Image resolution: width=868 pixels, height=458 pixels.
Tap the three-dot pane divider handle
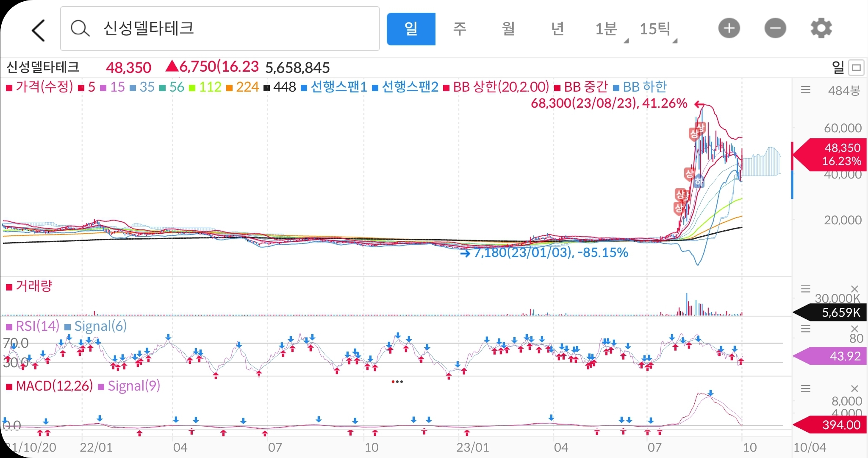pyautogui.click(x=397, y=382)
